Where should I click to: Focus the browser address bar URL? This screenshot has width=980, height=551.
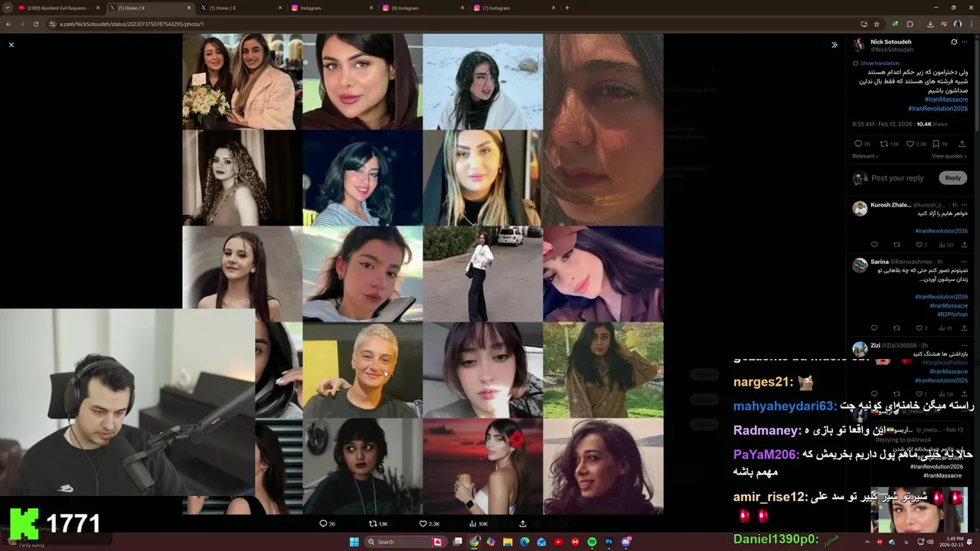[x=132, y=24]
